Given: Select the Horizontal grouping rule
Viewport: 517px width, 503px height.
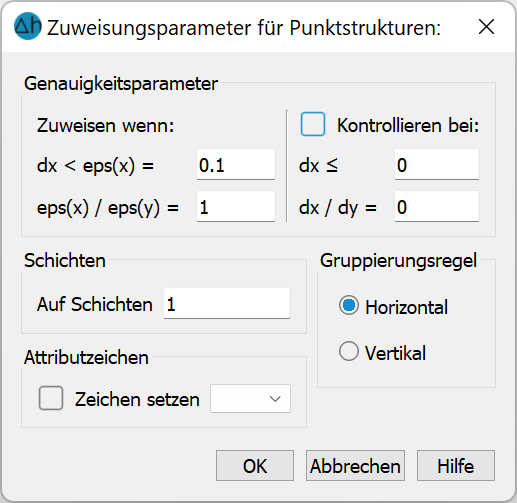Looking at the screenshot, I should (349, 306).
